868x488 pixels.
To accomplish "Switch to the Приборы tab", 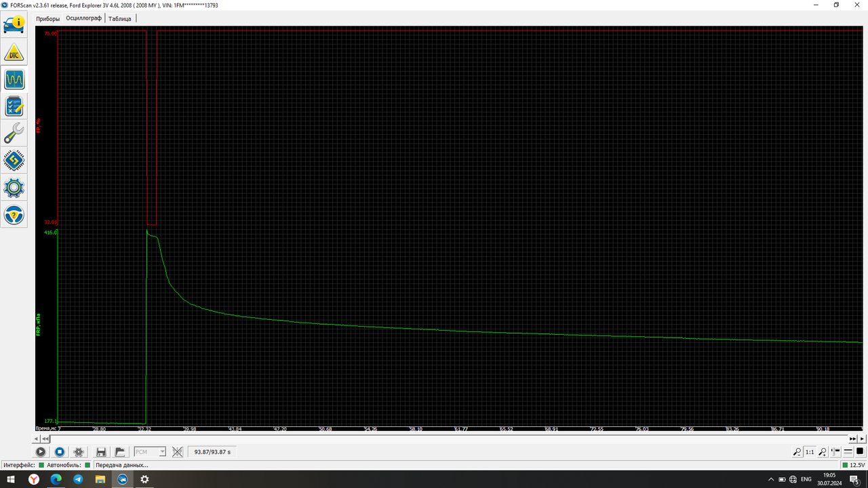I will [x=47, y=19].
